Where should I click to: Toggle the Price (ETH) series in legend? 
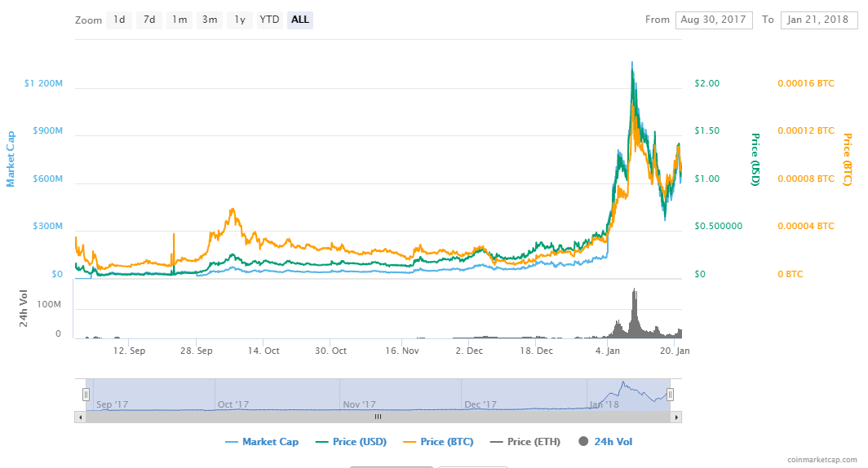click(525, 441)
